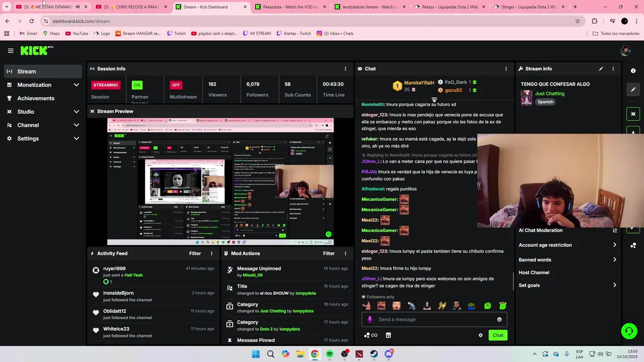Click the info icon in right rail
This screenshot has width=644, height=362.
click(x=633, y=71)
